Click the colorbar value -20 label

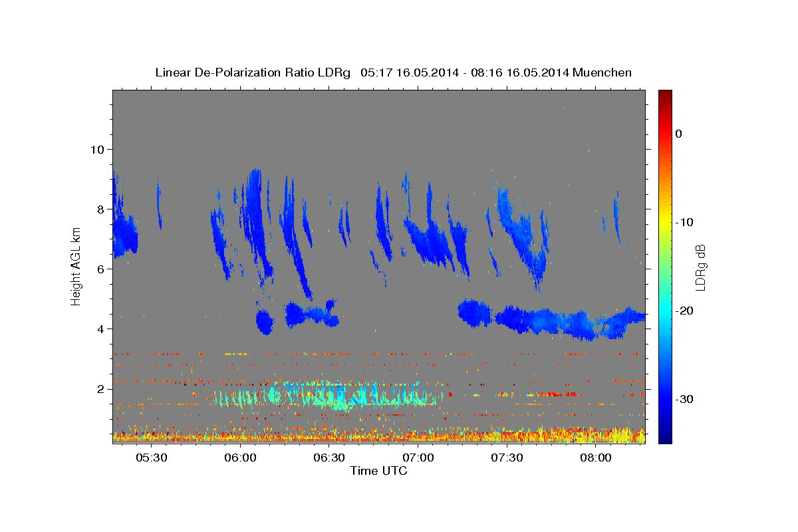point(684,311)
